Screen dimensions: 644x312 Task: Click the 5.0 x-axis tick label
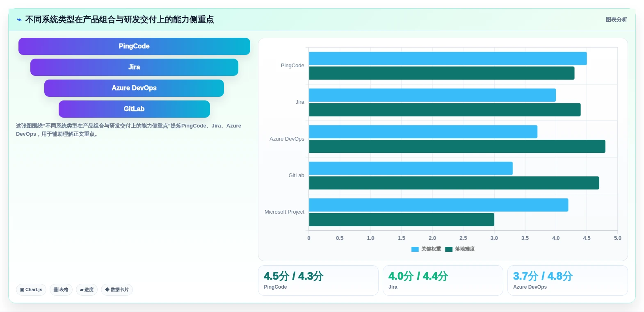pos(618,238)
